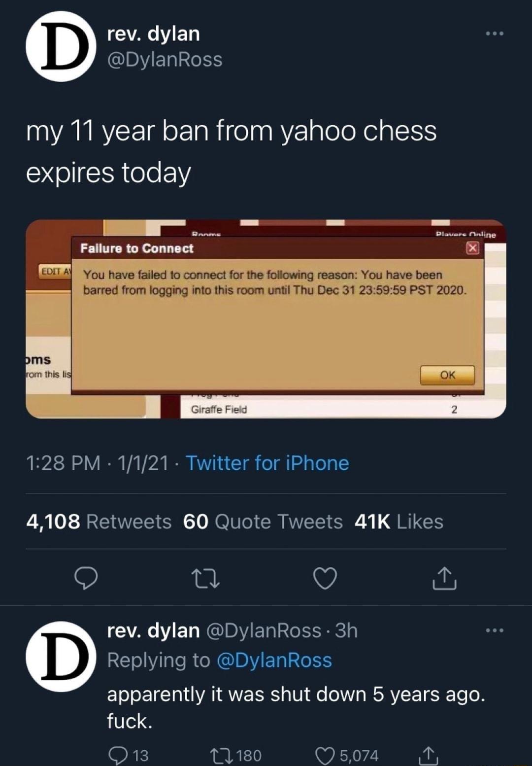Like the reply with 5,074 likes

(x=324, y=756)
